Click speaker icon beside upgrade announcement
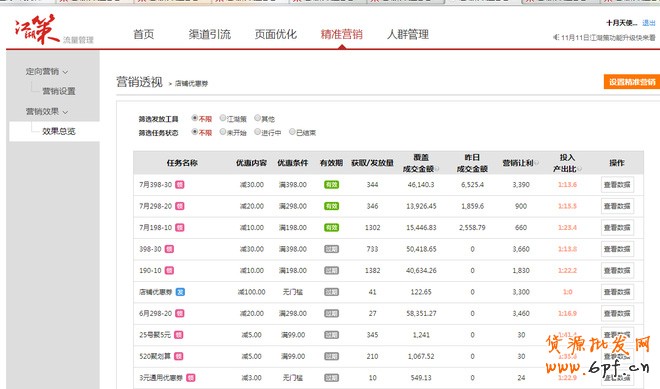 point(556,37)
